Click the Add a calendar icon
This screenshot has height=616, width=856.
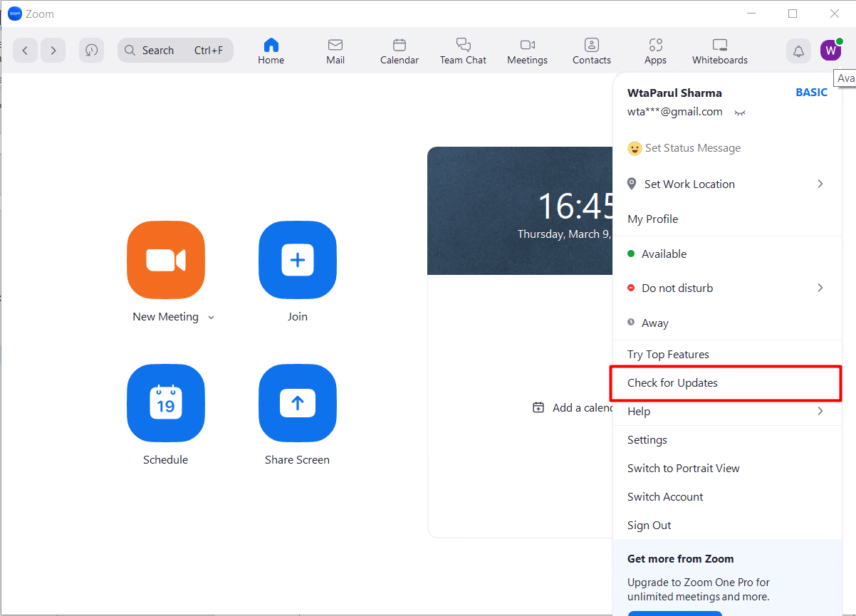pyautogui.click(x=538, y=407)
